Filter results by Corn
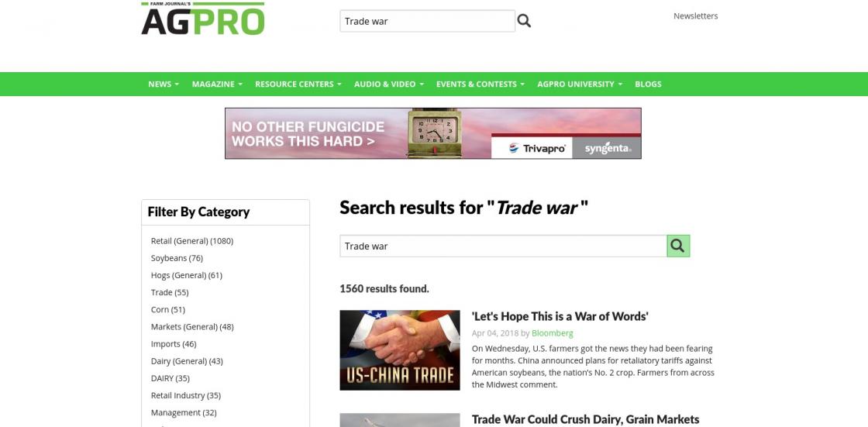This screenshot has width=868, height=427. tap(167, 309)
